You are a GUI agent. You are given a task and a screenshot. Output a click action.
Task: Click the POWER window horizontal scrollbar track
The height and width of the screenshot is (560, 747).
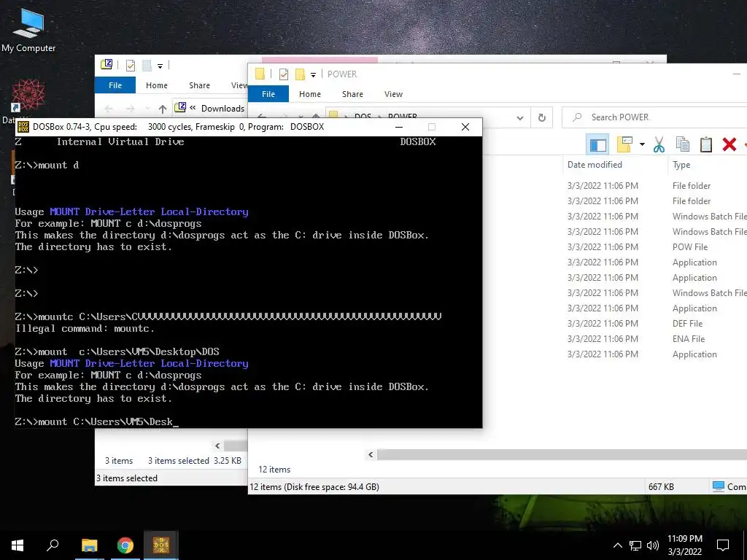562,455
